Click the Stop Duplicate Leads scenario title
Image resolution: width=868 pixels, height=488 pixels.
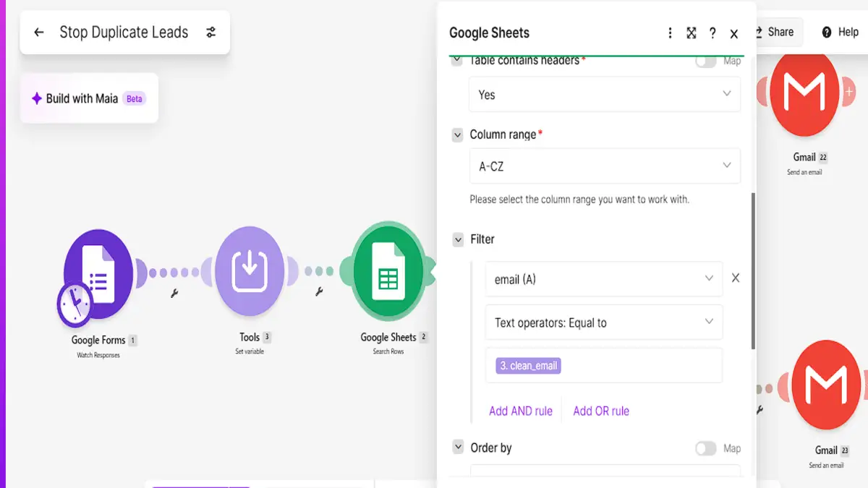click(x=124, y=33)
